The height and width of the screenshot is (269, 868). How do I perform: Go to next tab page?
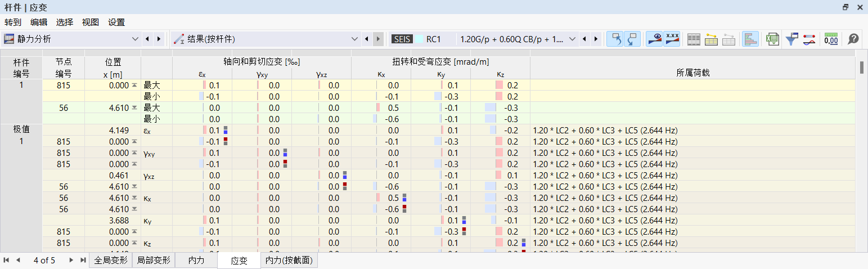point(71,260)
